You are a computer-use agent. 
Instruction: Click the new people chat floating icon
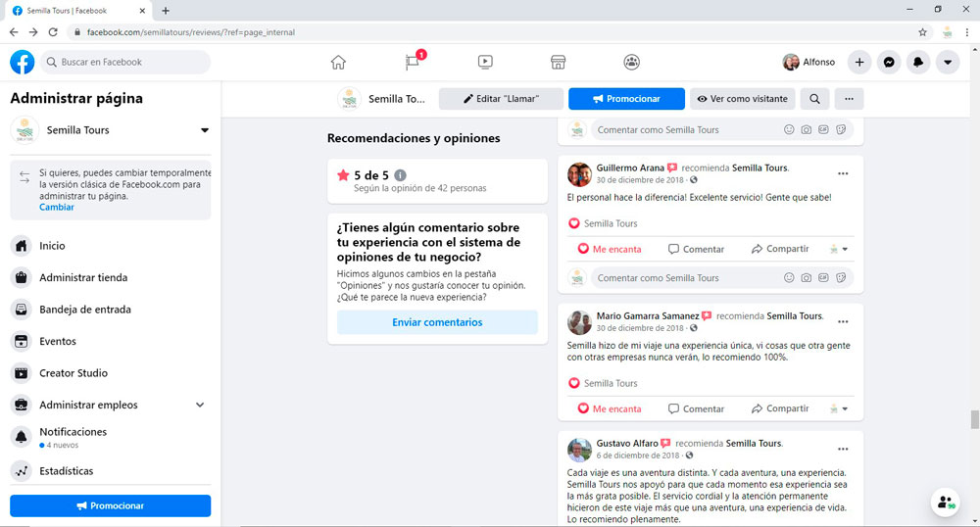point(946,503)
